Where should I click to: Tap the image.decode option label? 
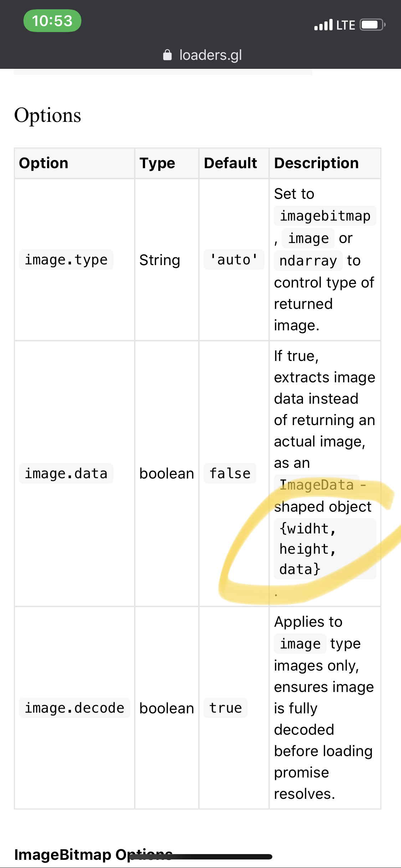74,708
